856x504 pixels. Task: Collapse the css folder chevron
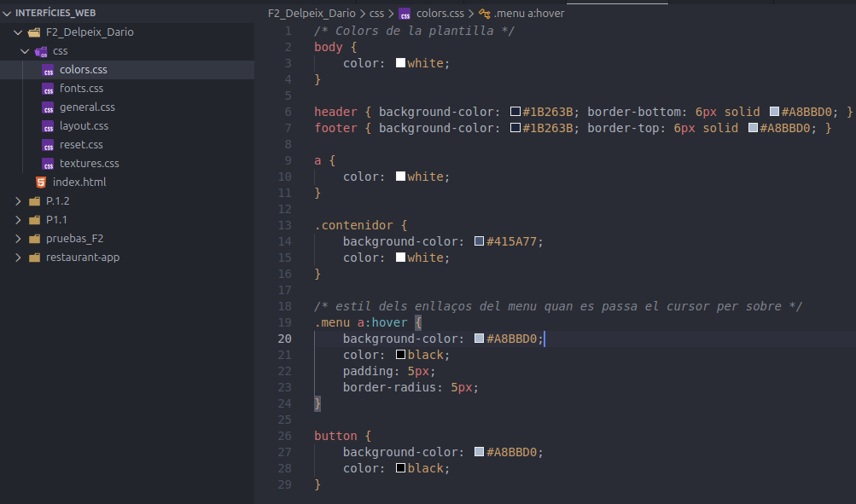(x=26, y=51)
